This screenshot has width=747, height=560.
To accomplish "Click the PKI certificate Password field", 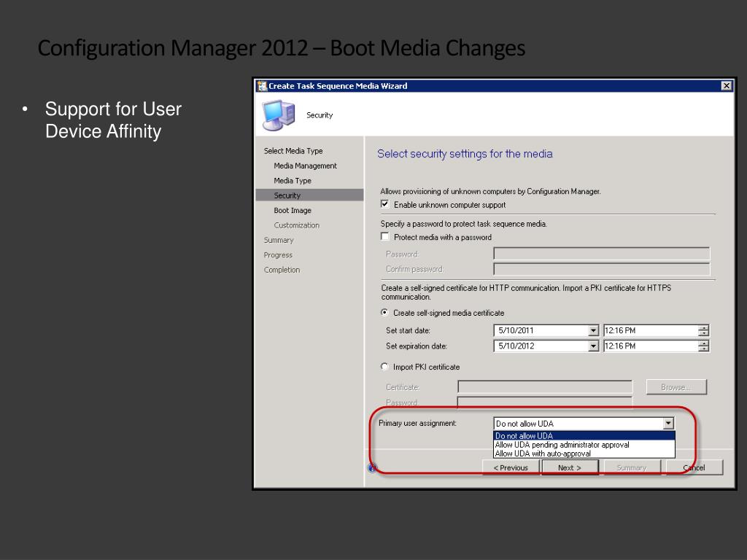I will pos(545,402).
